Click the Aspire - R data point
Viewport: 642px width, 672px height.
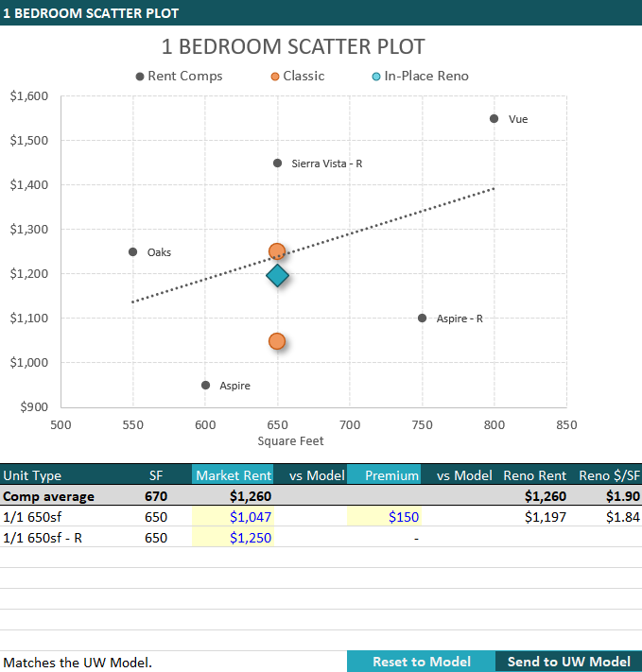point(422,318)
